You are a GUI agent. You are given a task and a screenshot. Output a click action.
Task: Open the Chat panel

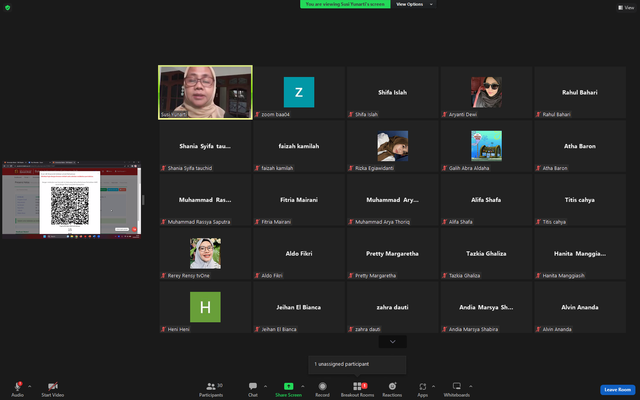pos(253,389)
